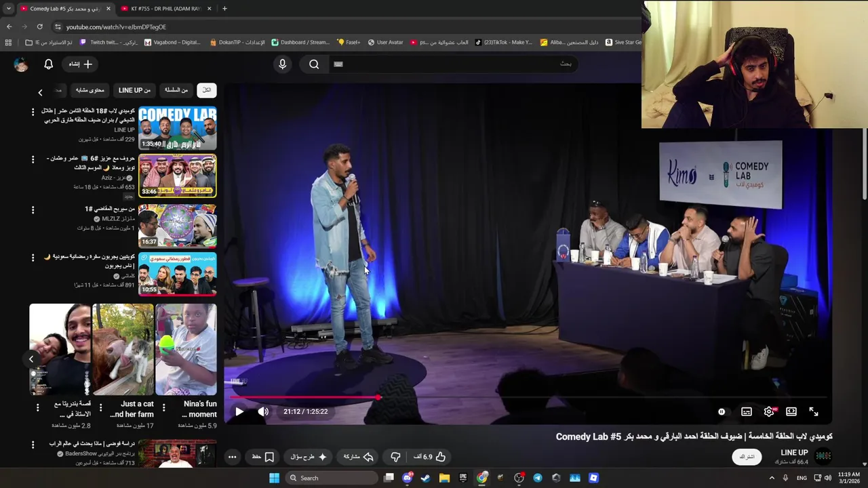
Task: Open a new browser tab
Action: click(x=224, y=9)
